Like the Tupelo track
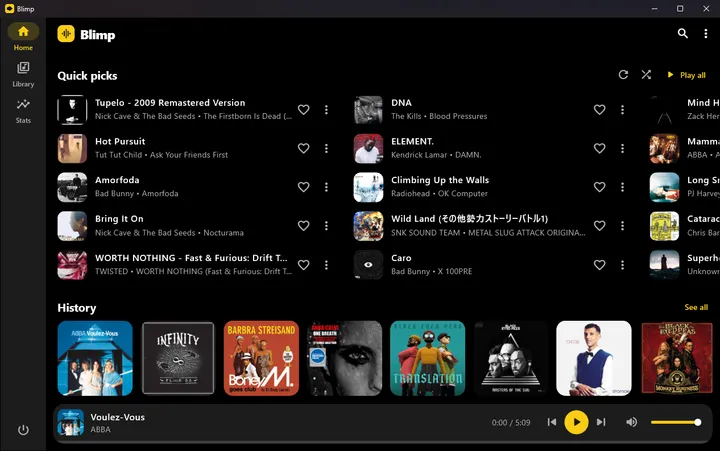 304,109
